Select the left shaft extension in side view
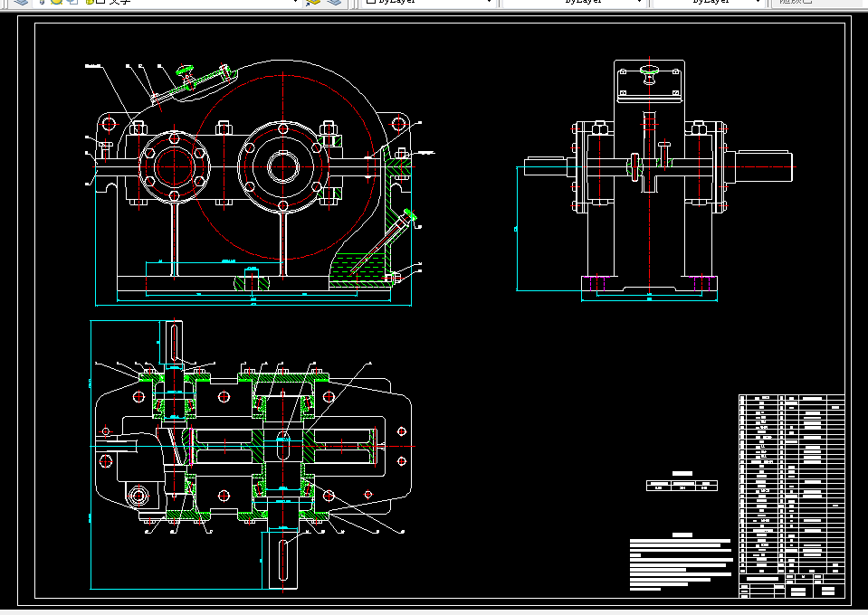 545,166
